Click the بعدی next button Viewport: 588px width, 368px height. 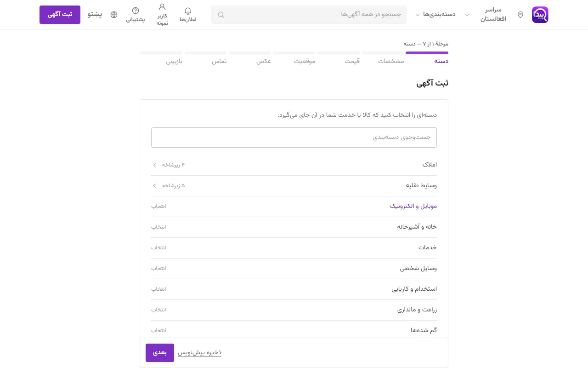tap(160, 353)
